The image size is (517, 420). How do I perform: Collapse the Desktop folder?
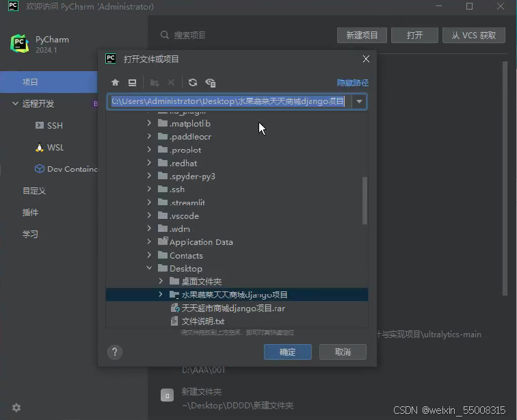[149, 268]
